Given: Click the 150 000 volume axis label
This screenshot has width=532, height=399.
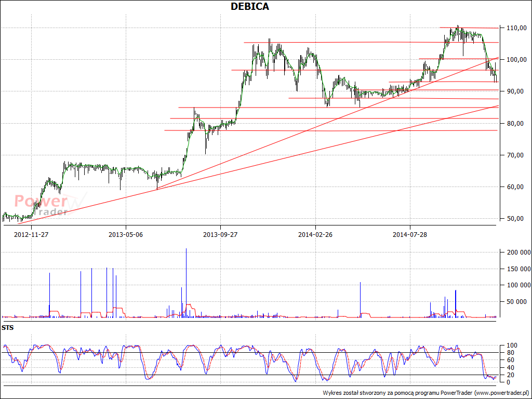Looking at the screenshot, I should click(x=519, y=269).
